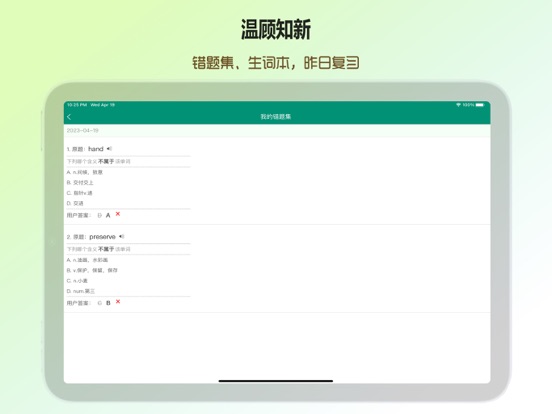Choose option B under preserve question
Screen dimensions: 552x414
coord(92,270)
